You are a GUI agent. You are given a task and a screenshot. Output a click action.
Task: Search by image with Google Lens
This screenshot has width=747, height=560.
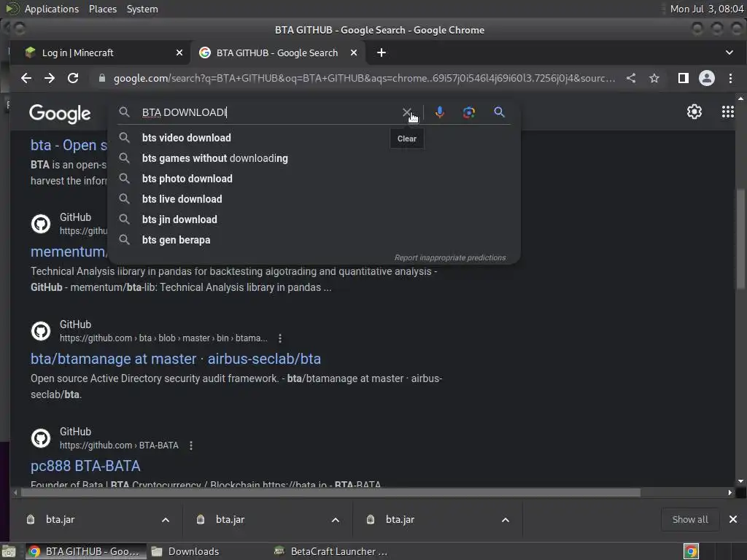[x=469, y=112]
